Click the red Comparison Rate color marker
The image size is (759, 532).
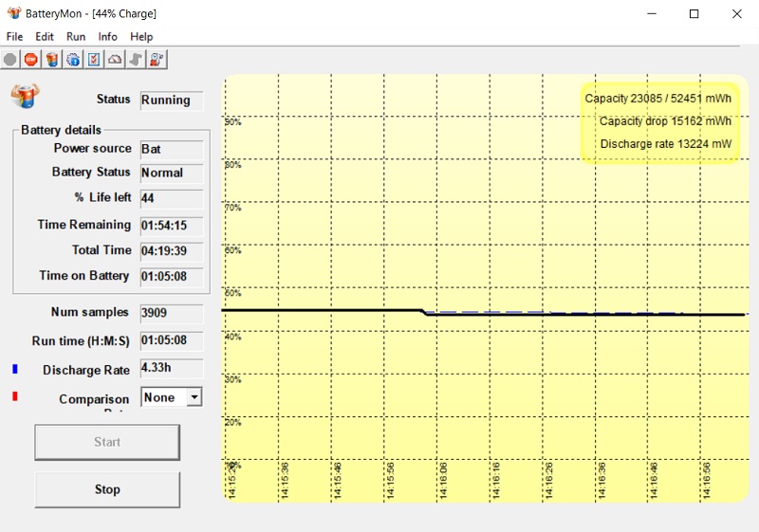15,396
